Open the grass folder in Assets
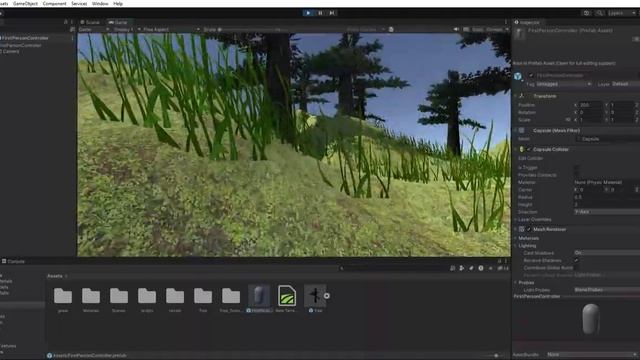The image size is (640, 360). tap(63, 300)
